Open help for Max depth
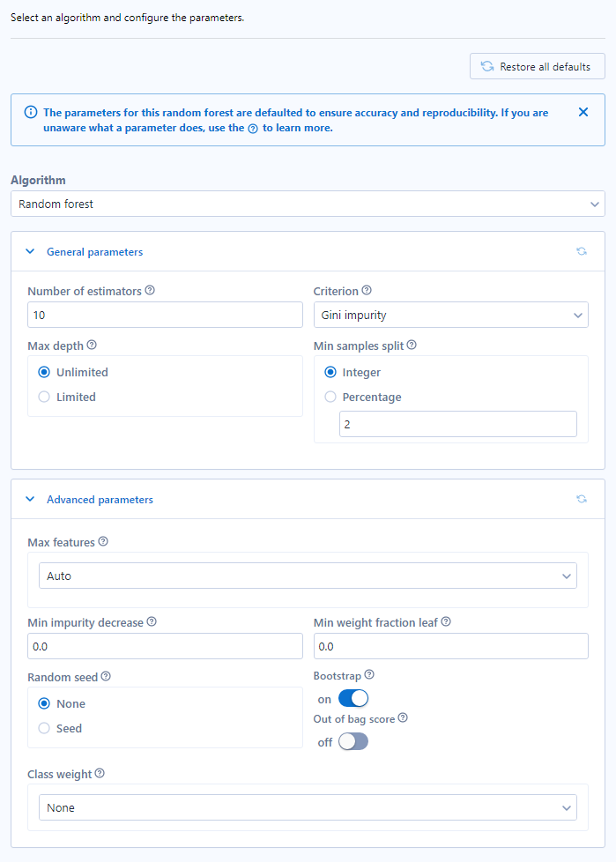This screenshot has height=862, width=616. click(x=92, y=345)
